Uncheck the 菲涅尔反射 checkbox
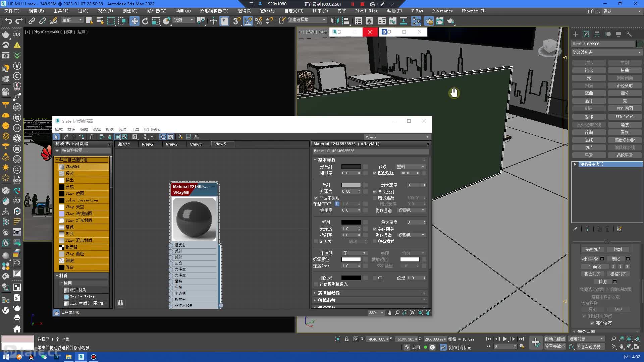 coord(316,198)
